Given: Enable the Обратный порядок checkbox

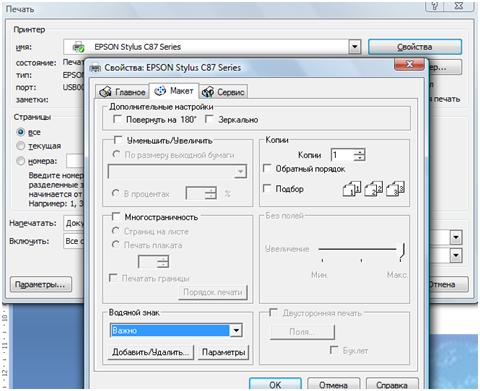Looking at the screenshot, I should click(267, 168).
